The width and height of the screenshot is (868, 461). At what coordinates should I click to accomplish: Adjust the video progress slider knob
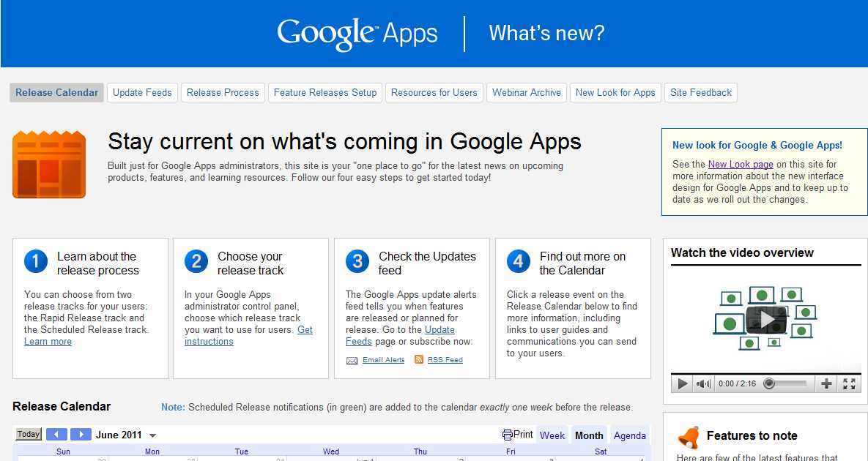769,383
